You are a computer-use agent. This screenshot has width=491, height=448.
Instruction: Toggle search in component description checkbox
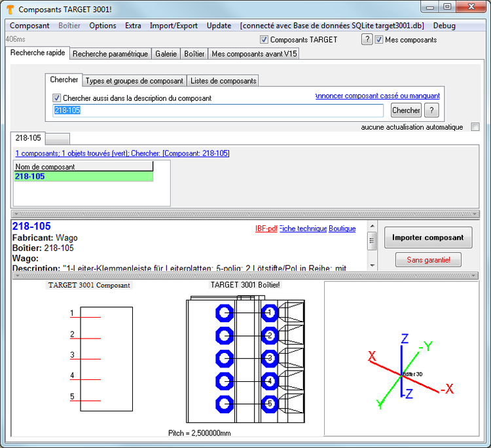tap(56, 98)
